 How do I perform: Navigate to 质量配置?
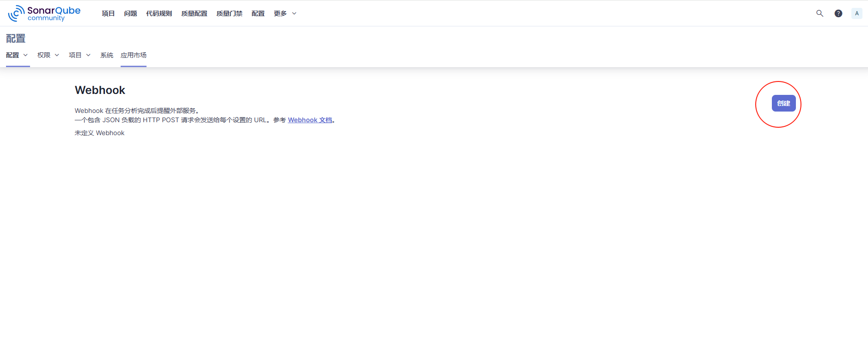coord(194,13)
